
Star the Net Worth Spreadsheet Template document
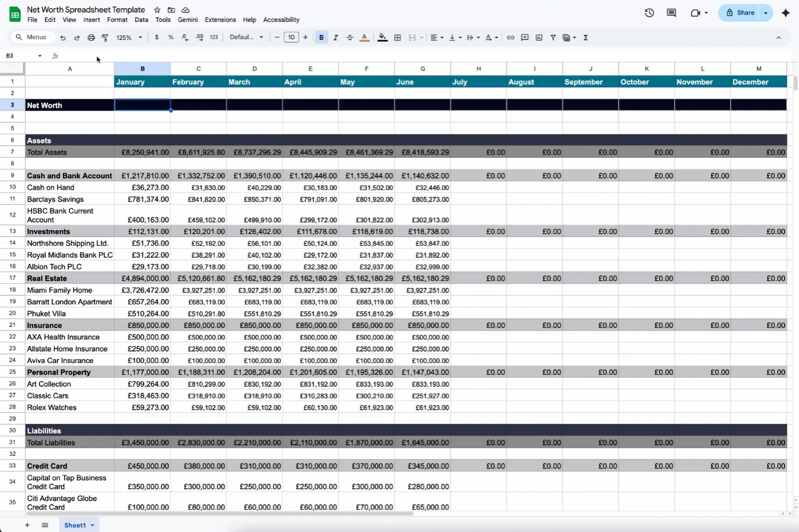[157, 10]
